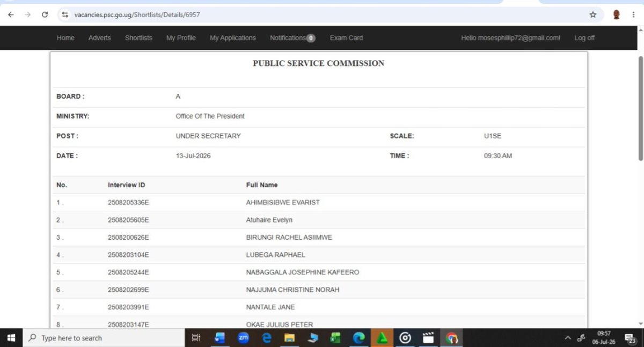Open My Applications page

click(x=233, y=38)
